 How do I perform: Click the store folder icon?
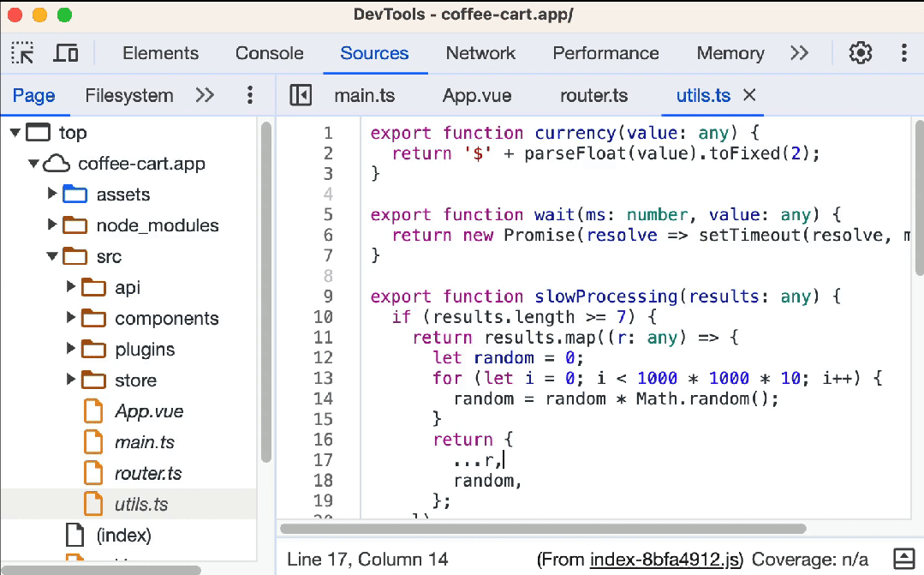tap(93, 380)
